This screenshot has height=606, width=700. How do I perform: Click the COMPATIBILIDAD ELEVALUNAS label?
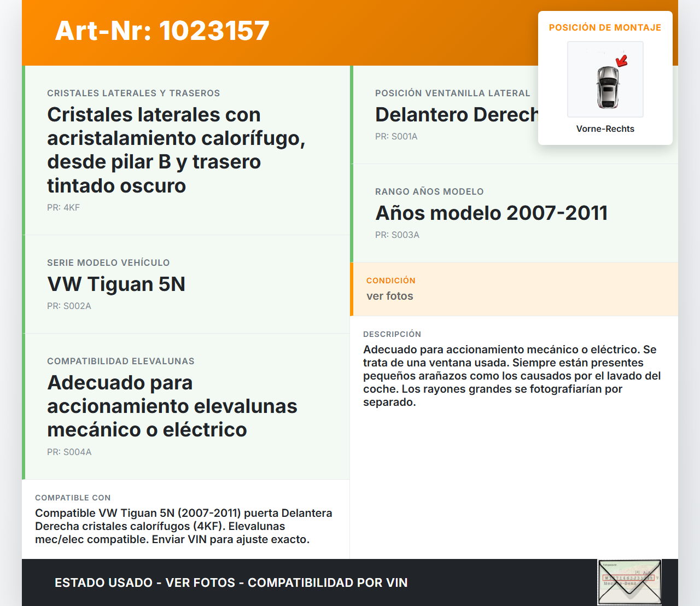click(x=121, y=361)
